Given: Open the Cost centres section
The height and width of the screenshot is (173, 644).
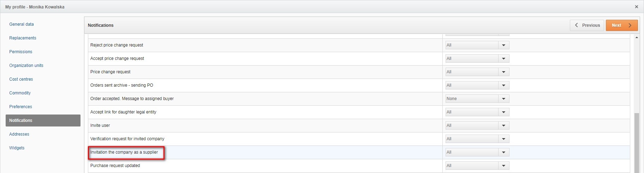Looking at the screenshot, I should point(21,79).
